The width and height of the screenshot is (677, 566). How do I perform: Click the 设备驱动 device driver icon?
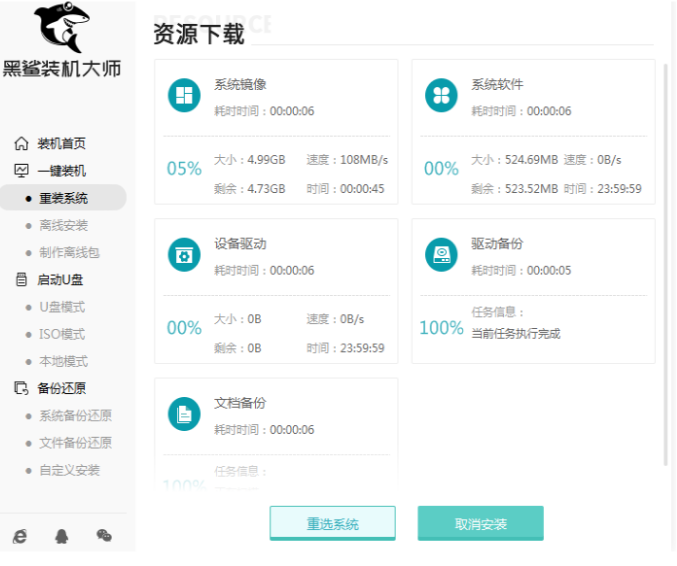point(184,255)
